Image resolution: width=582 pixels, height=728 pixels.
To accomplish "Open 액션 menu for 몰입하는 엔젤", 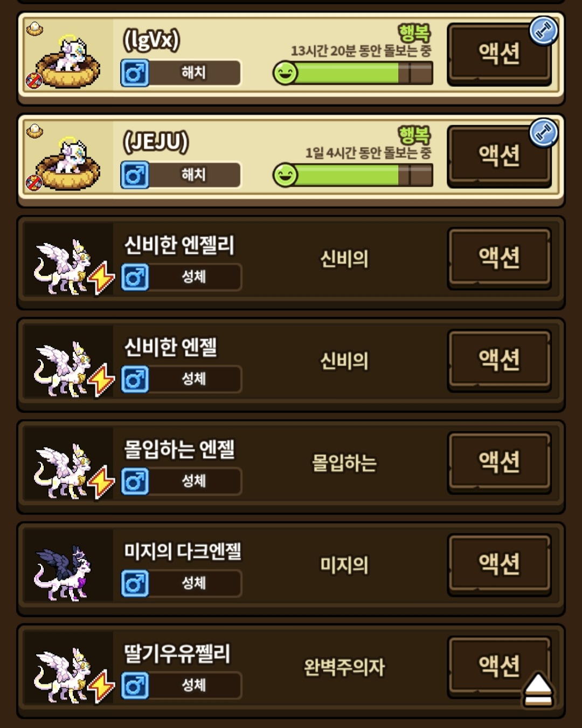I will (499, 462).
